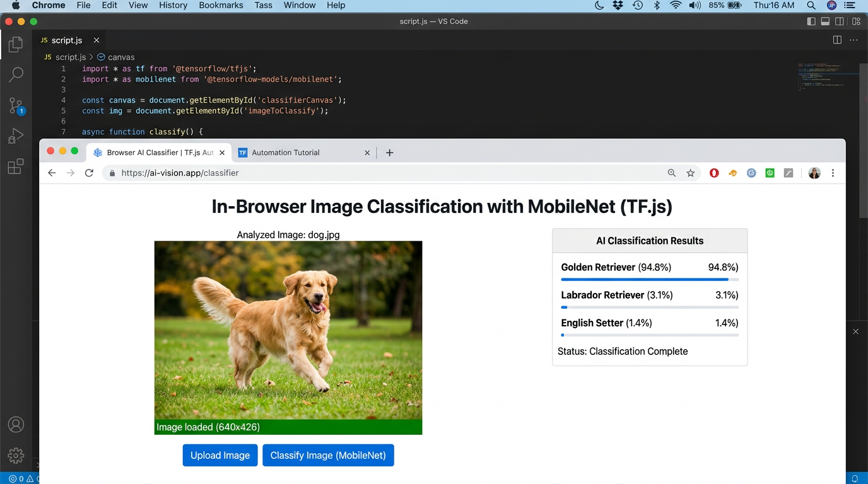Screen dimensions: 868x484
Task: Switch to Browser AI Classifier tab
Action: click(x=159, y=153)
